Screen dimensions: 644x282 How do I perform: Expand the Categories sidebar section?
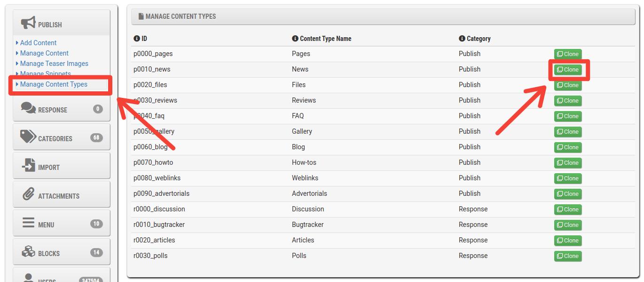tap(62, 137)
